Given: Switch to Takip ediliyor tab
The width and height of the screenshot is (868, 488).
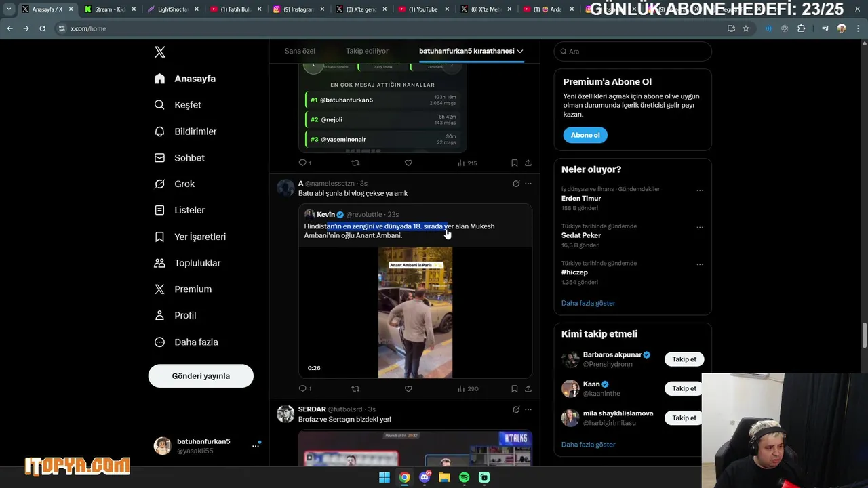Looking at the screenshot, I should click(367, 51).
